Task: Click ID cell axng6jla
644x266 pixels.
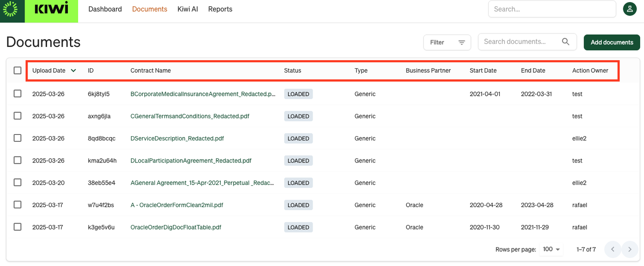Action: 100,116
